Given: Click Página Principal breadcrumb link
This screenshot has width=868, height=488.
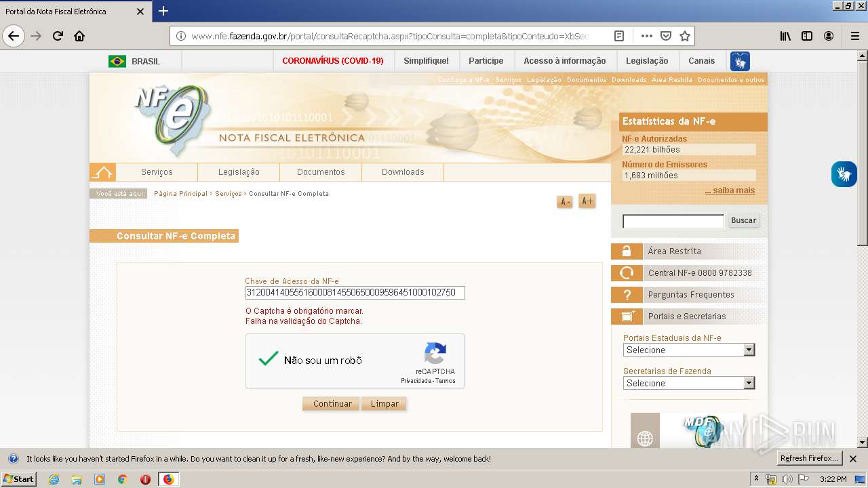Looking at the screenshot, I should point(180,194).
